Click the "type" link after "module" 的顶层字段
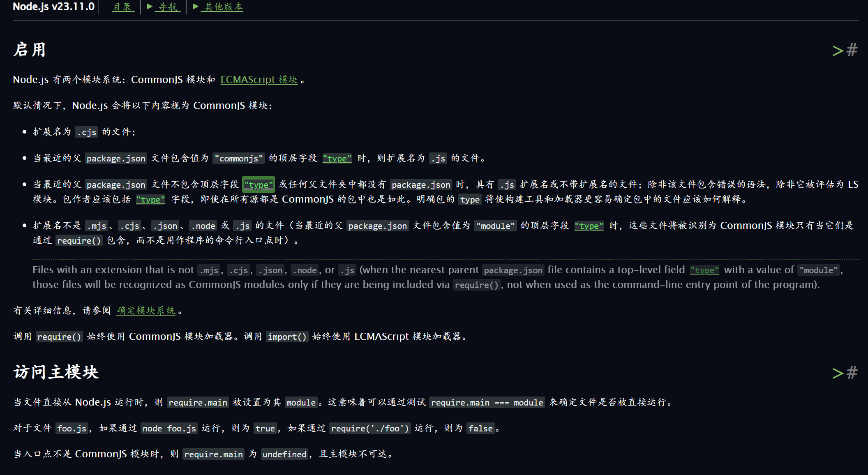 click(x=589, y=226)
